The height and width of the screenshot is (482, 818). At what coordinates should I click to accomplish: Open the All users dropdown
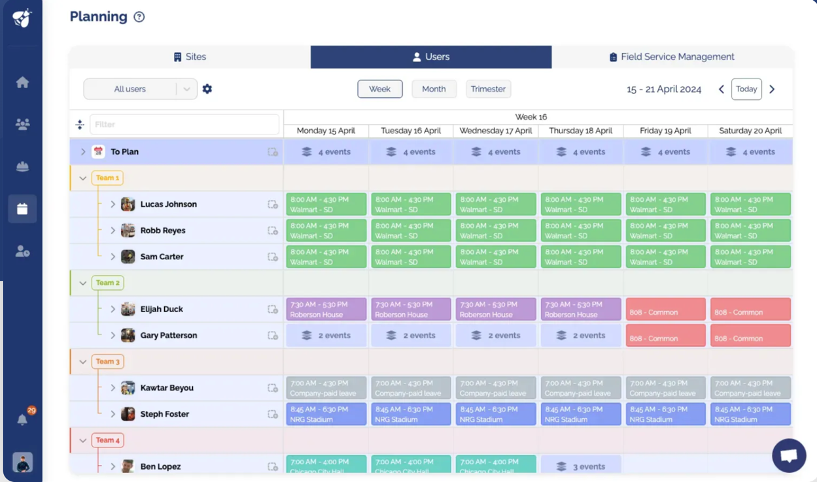click(x=140, y=89)
